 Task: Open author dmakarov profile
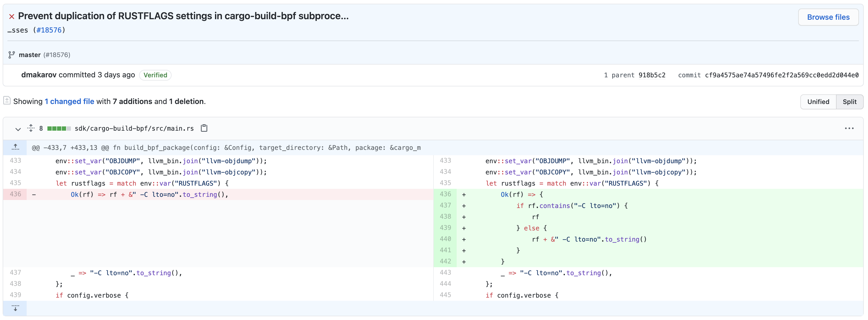(x=39, y=75)
